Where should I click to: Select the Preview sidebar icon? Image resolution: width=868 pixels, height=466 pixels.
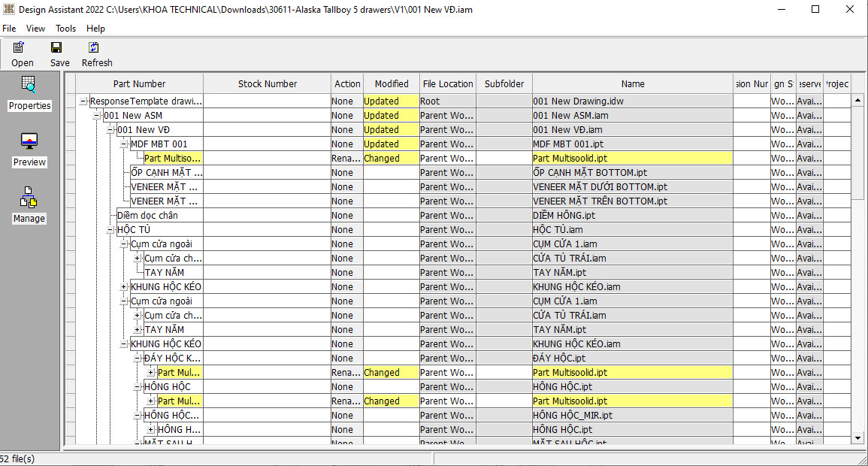(29, 141)
